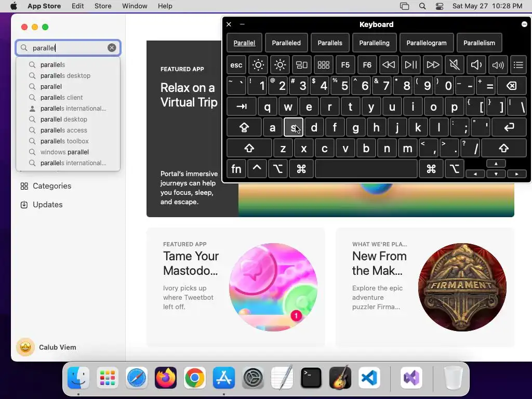This screenshot has height=399, width=532.
Task: Click the space bar on the keyboard
Action: 366,169
